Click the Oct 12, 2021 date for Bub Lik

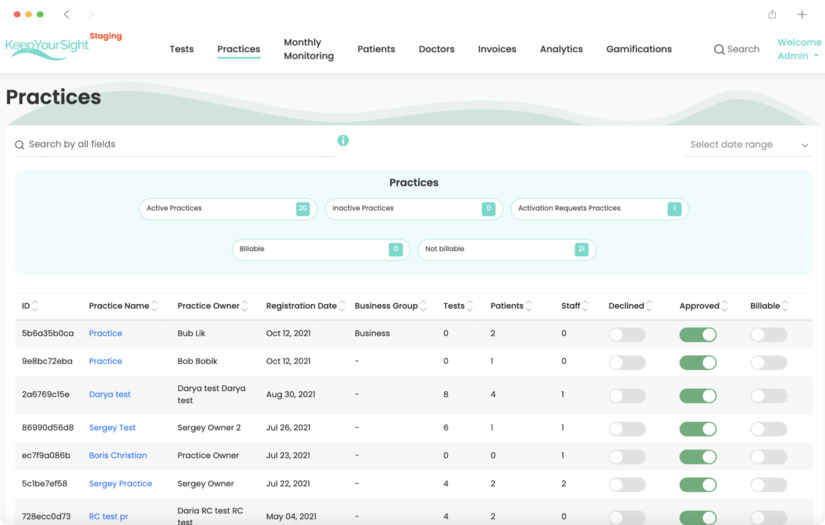click(x=288, y=333)
